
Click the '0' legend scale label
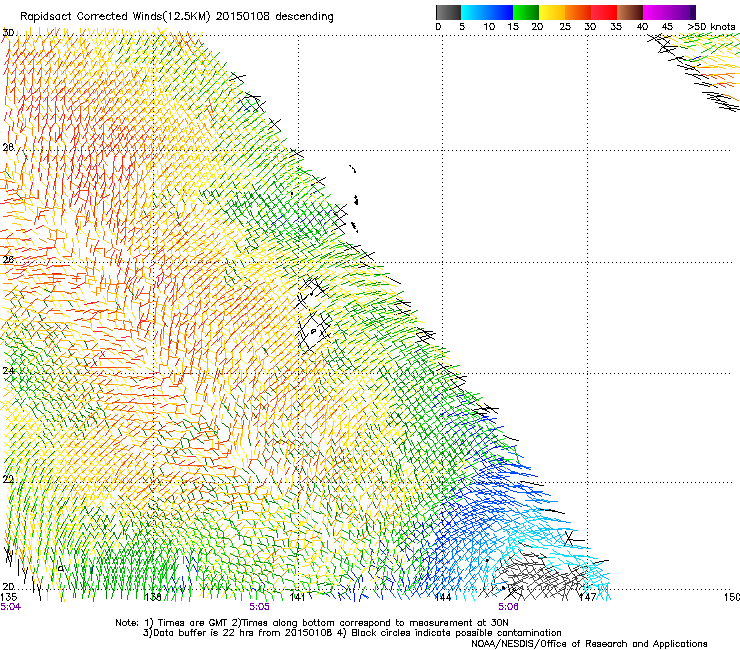pos(438,26)
